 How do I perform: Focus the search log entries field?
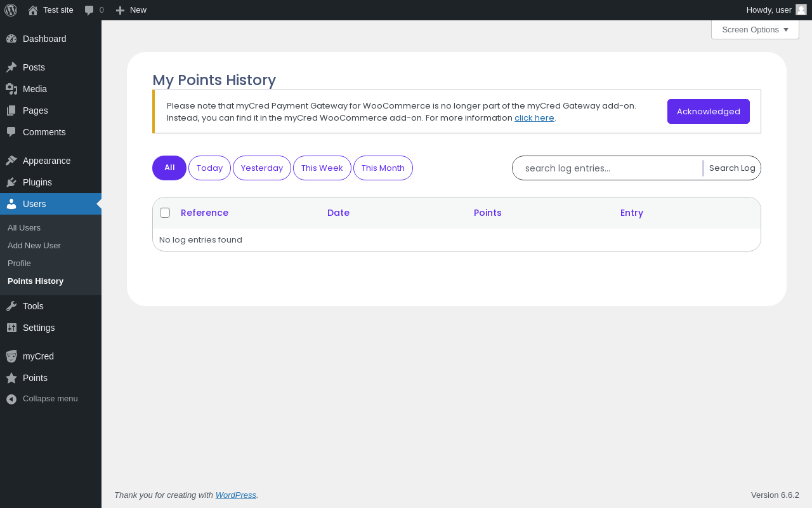pos(607,168)
